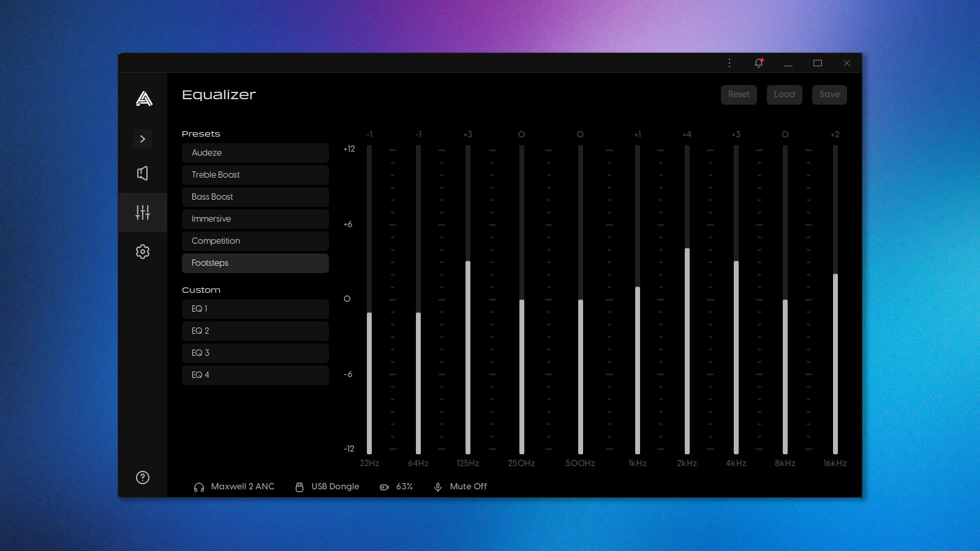Click the Load button

785,94
